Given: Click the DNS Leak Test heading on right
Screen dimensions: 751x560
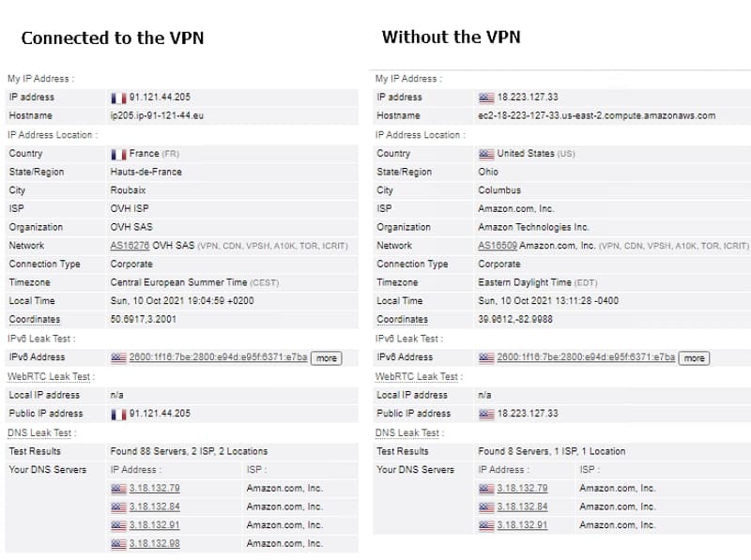Looking at the screenshot, I should (x=409, y=432).
